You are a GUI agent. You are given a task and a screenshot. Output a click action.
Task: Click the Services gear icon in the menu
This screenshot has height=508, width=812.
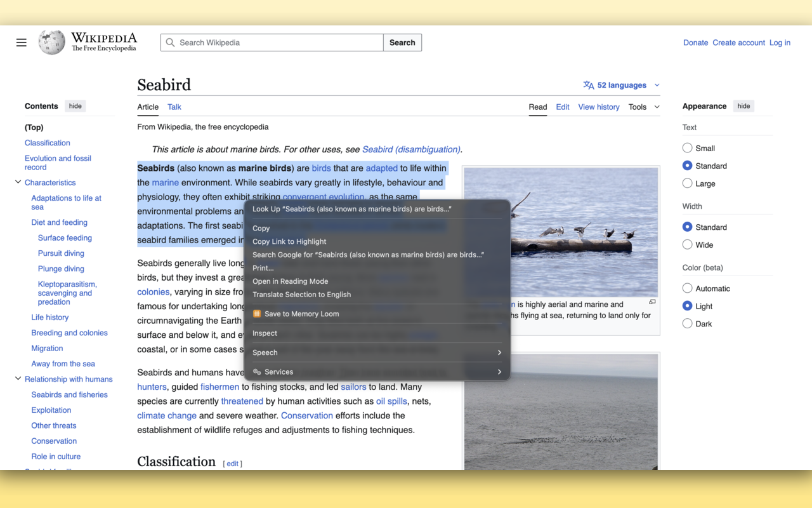(257, 372)
